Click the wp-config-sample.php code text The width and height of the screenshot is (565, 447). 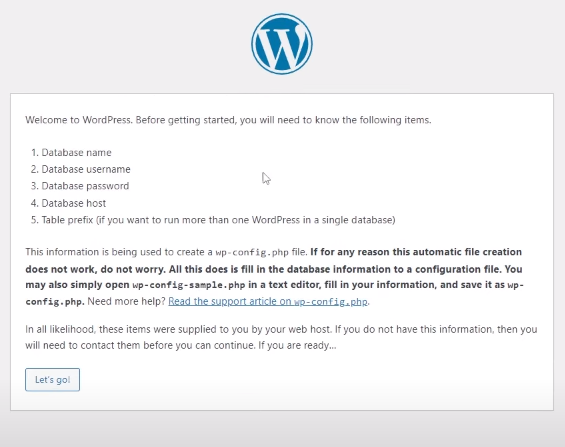coord(189,285)
